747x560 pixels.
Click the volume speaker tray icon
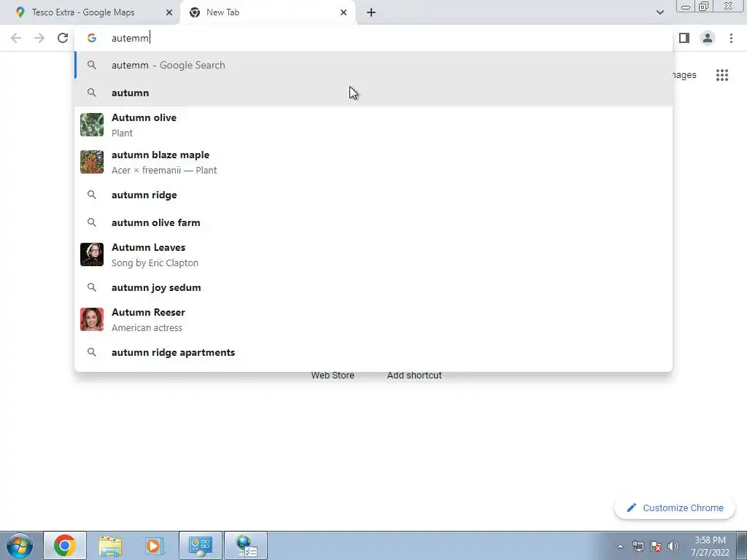pos(673,546)
